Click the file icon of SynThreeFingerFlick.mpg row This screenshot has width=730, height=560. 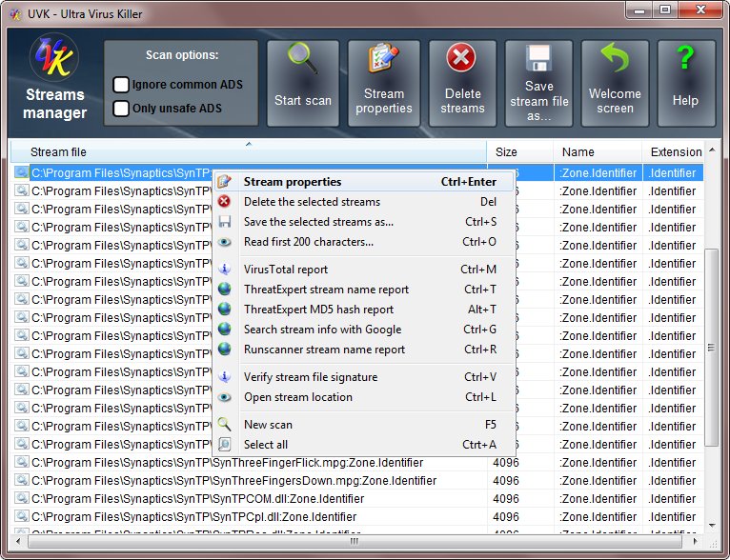pyautogui.click(x=21, y=462)
